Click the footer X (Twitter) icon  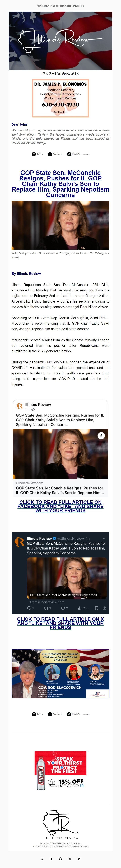pyautogui.click(x=42, y=858)
